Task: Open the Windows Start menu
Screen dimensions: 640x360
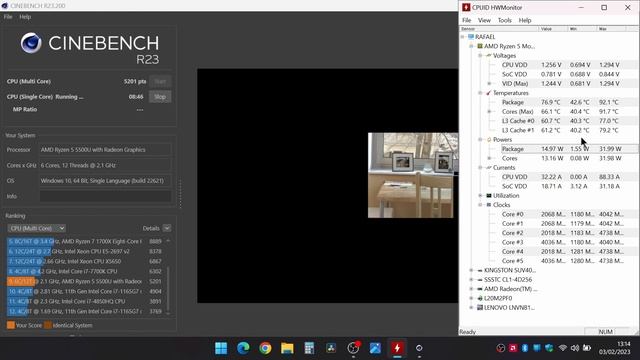Action: (221, 348)
